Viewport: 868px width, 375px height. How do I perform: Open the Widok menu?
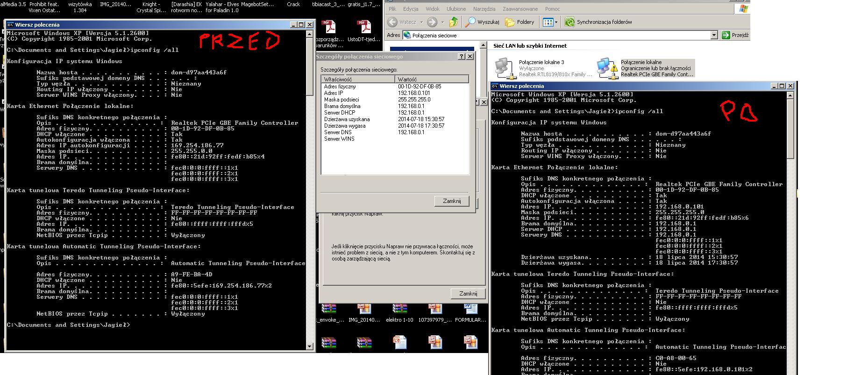point(433,9)
